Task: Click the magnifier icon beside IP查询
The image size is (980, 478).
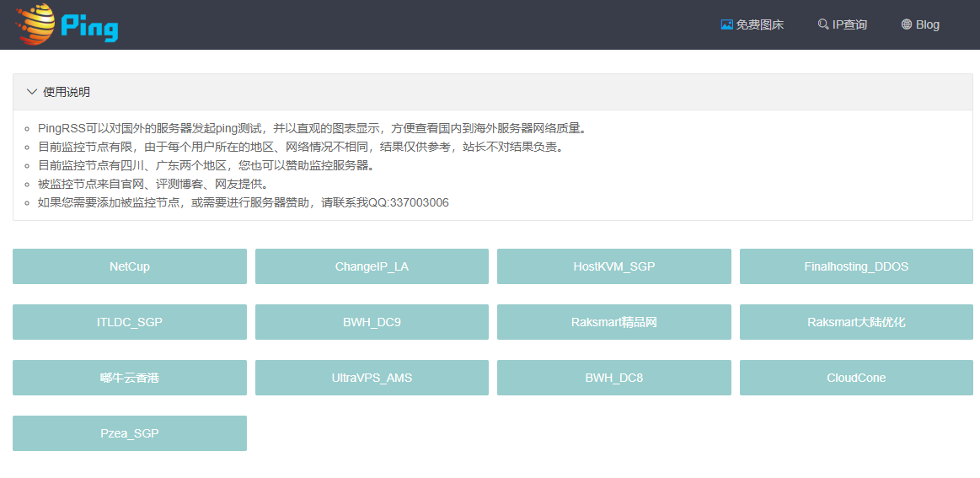Action: pos(822,24)
